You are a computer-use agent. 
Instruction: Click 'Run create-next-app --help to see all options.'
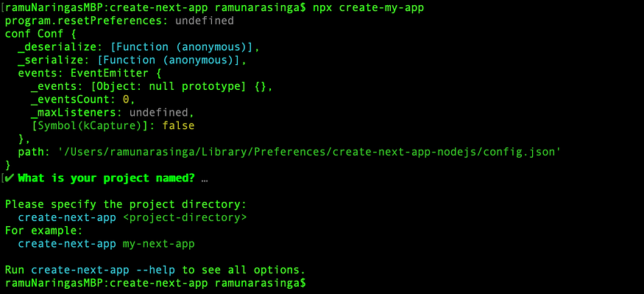coord(155,270)
